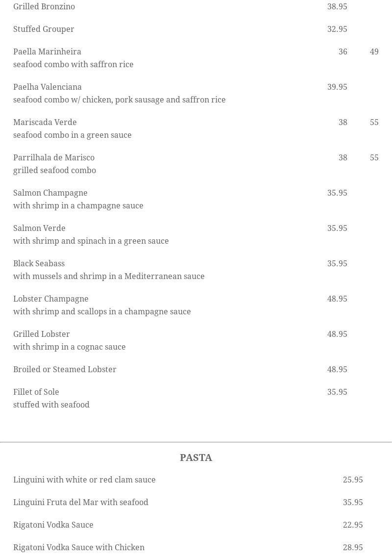Select Paelha Valenciana dish name
The image size is (392, 560).
[48, 87]
